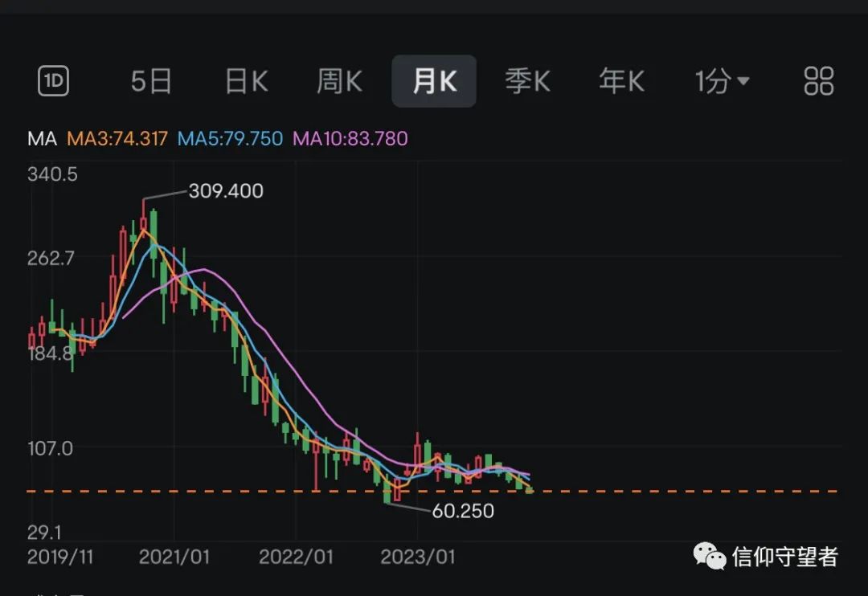Open the four-square chart layout icon

[818, 81]
